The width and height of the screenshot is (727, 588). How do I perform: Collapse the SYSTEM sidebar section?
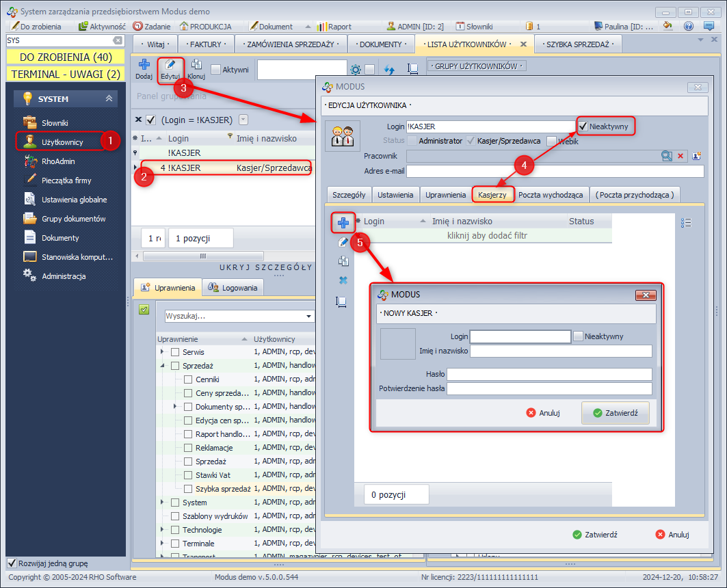pos(109,99)
